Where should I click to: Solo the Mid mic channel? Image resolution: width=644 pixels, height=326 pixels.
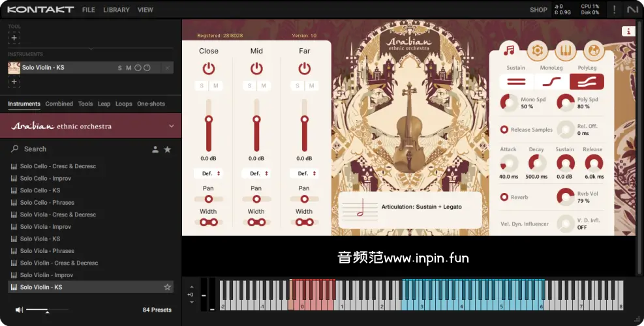[250, 86]
